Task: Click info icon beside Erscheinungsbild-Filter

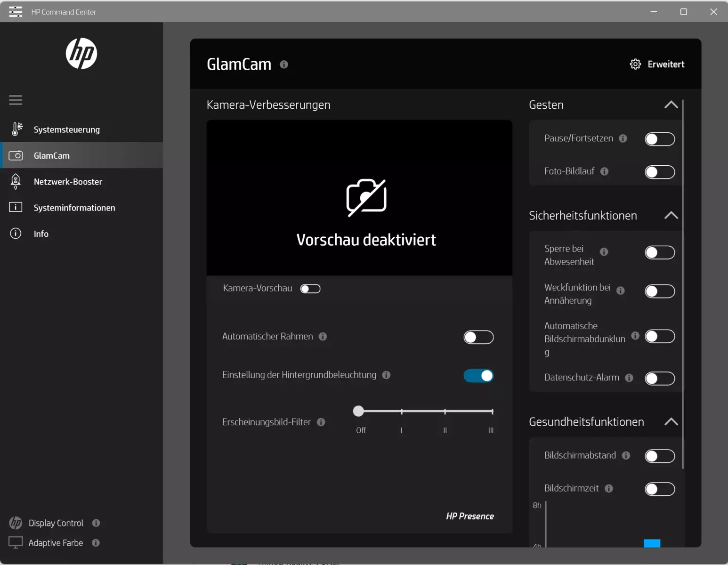Action: (x=321, y=422)
